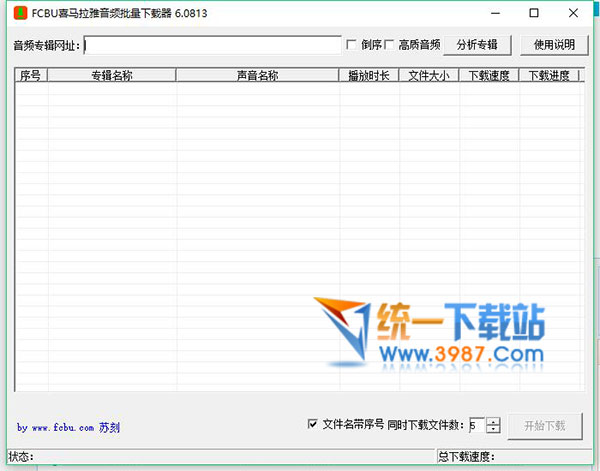Viewport: 600px width, 471px height.
Task: Decrease 同时下载文件数 with the down arrow
Action: coord(493,429)
